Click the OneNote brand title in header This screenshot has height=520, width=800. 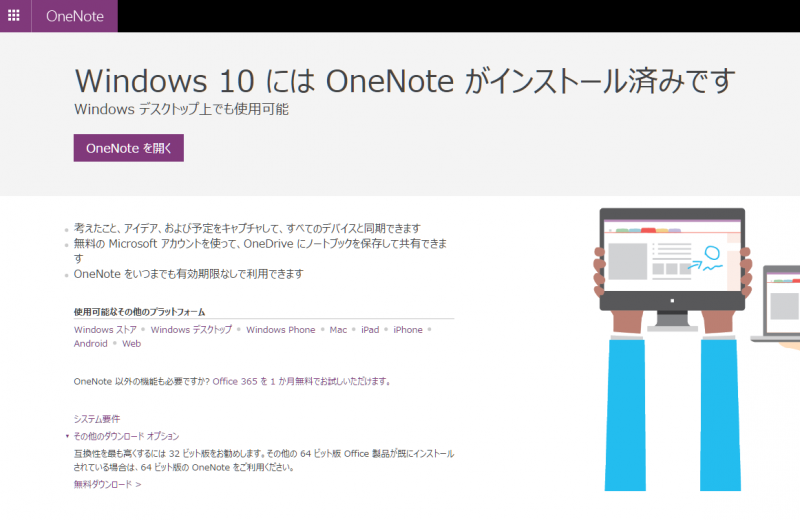point(74,16)
